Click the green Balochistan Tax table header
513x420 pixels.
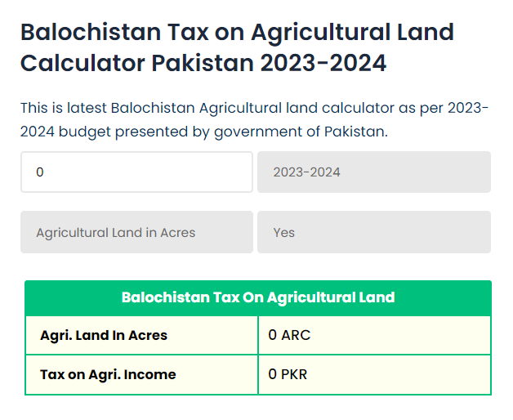pyautogui.click(x=258, y=297)
